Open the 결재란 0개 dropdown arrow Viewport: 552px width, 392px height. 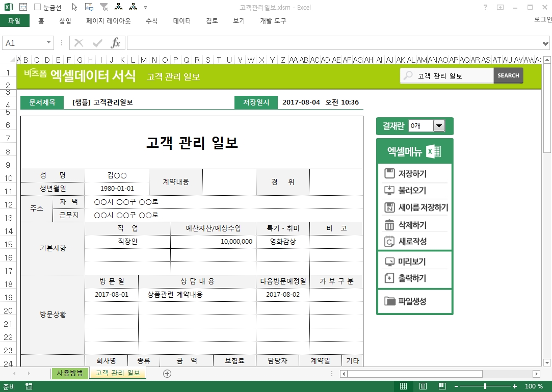pyautogui.click(x=439, y=126)
